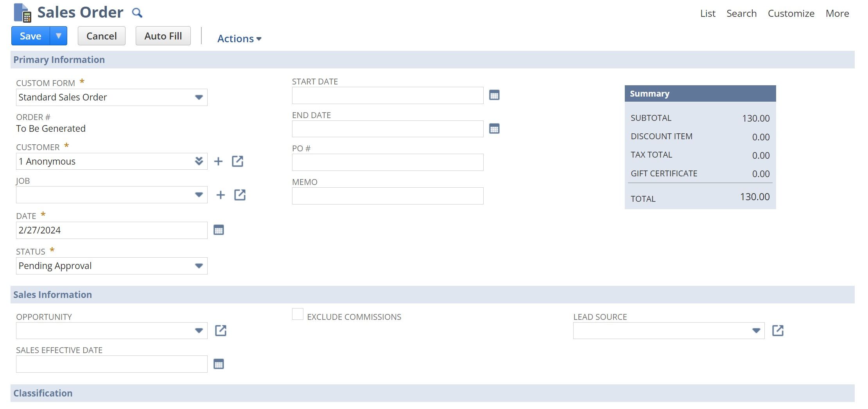Click the search magnifier beside the Sales Order title
868x409 pixels.
tap(137, 13)
